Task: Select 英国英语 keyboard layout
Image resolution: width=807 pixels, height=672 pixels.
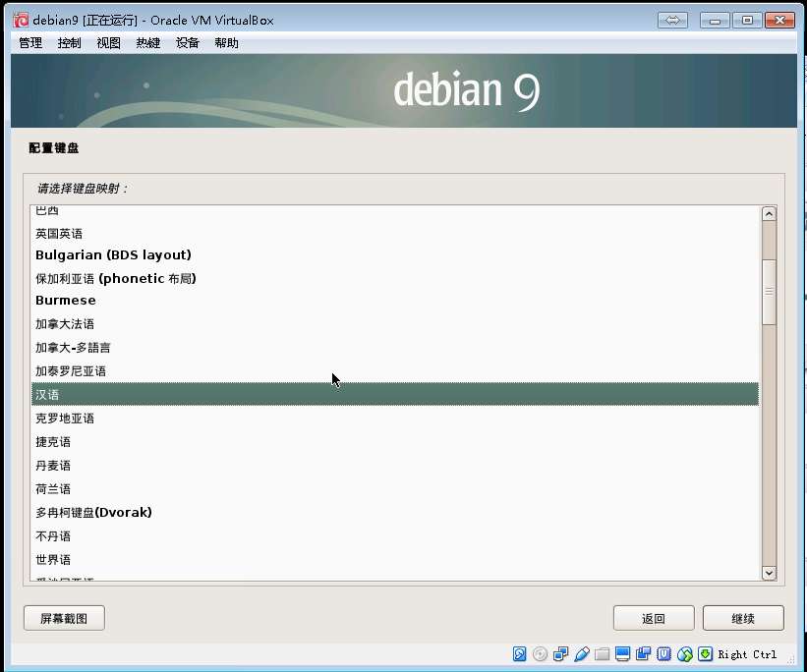Action: point(394,234)
